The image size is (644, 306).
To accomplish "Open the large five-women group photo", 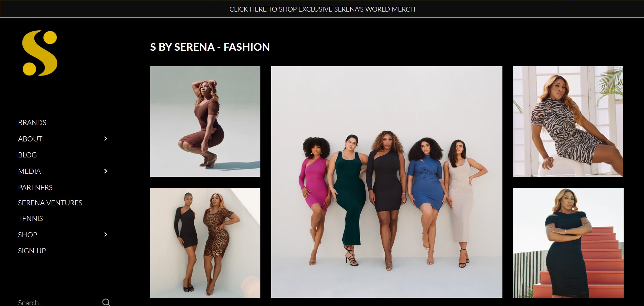I will coord(387,182).
